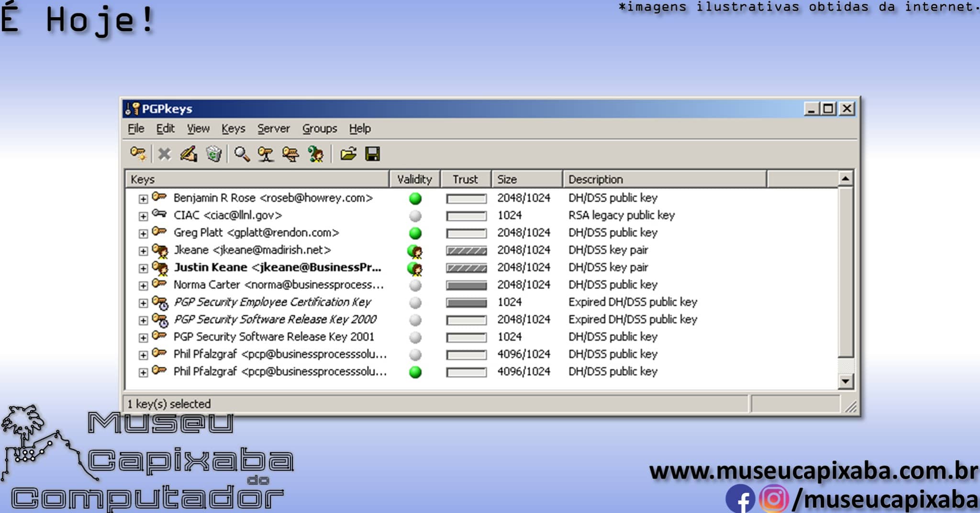Click the trust bar for Employee Certification Key
Screen dimensions: 980x513
coord(466,303)
